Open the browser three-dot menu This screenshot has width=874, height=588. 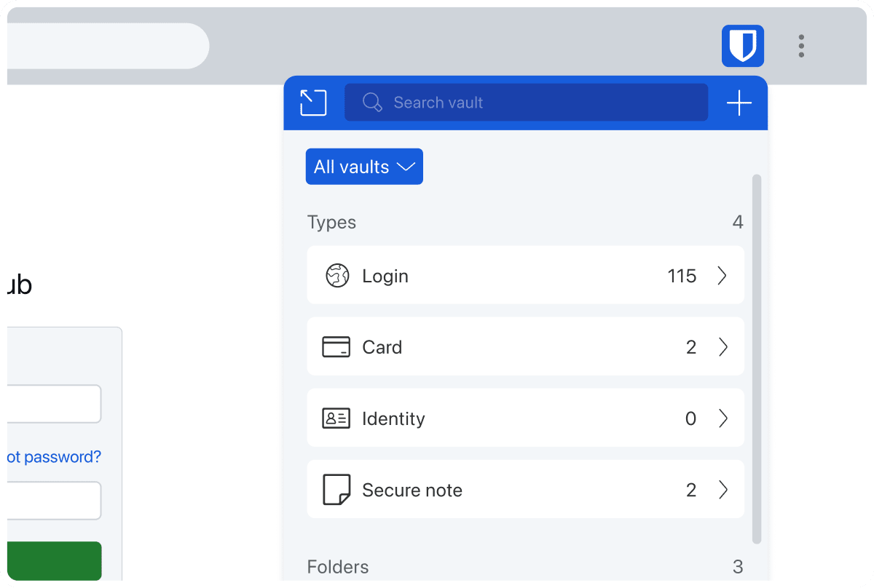pyautogui.click(x=801, y=46)
